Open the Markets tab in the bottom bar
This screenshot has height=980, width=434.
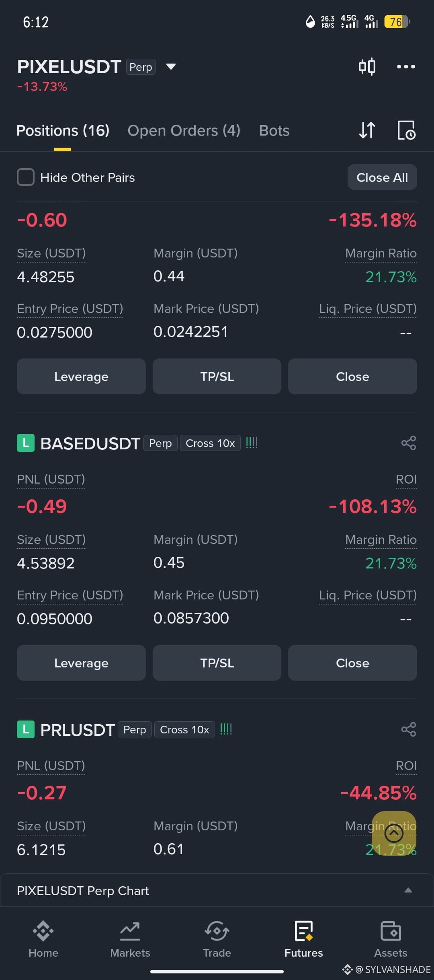pos(130,939)
